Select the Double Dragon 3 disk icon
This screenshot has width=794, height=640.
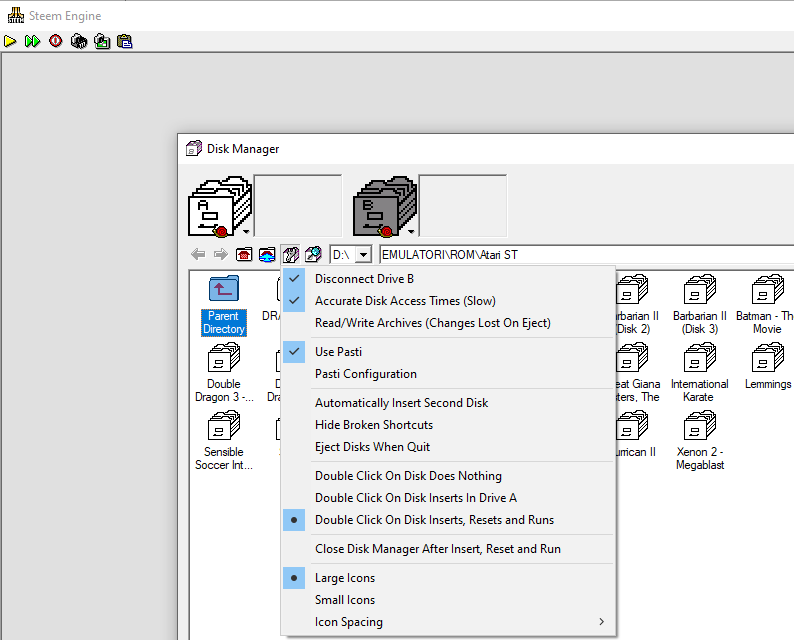224,357
